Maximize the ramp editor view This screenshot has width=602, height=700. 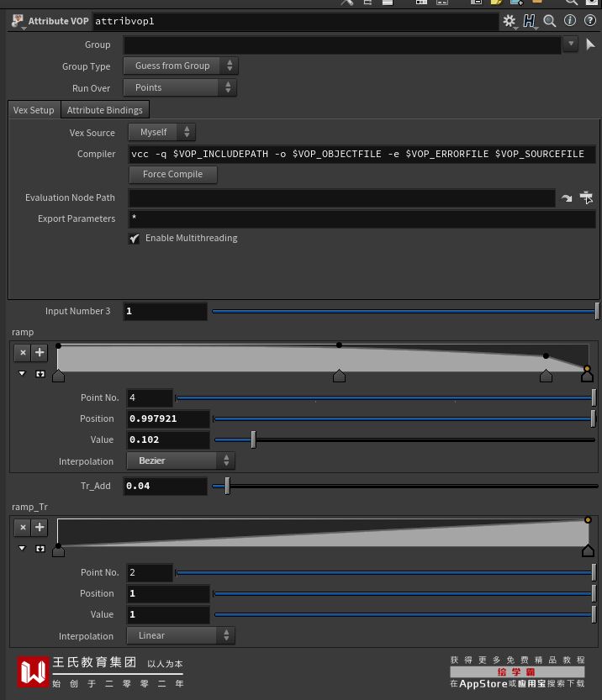pyautogui.click(x=40, y=374)
